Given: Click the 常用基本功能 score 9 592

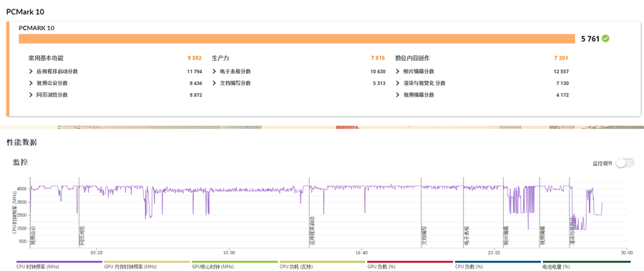Looking at the screenshot, I should click(x=195, y=59).
